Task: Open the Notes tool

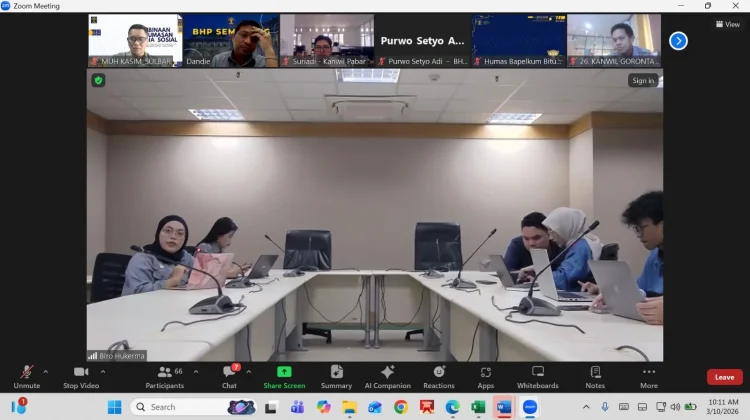Action: click(x=595, y=376)
